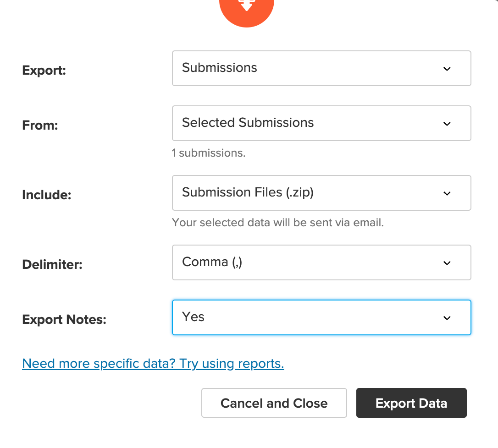The image size is (498, 448).
Task: Click the chevron next to Comma (,)
Action: (x=447, y=263)
